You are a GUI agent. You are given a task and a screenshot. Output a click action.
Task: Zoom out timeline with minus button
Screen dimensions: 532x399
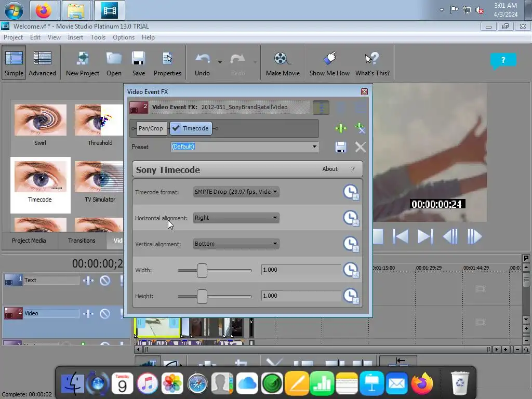pos(517,350)
